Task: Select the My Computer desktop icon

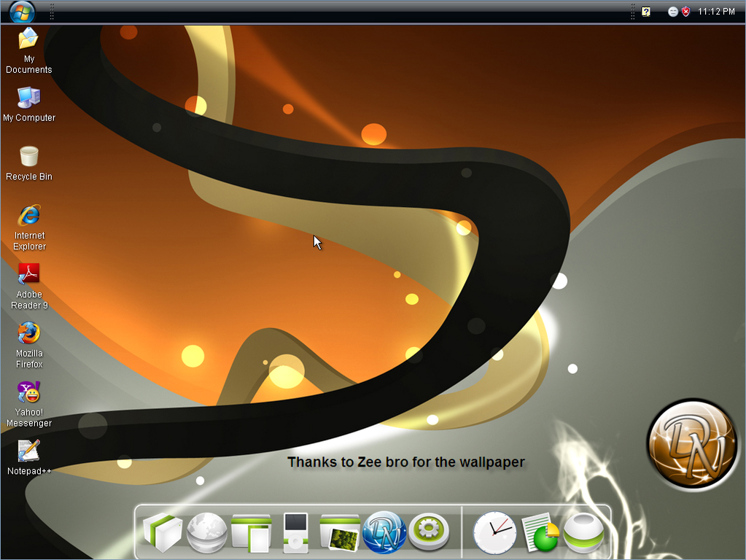Action: pyautogui.click(x=28, y=98)
